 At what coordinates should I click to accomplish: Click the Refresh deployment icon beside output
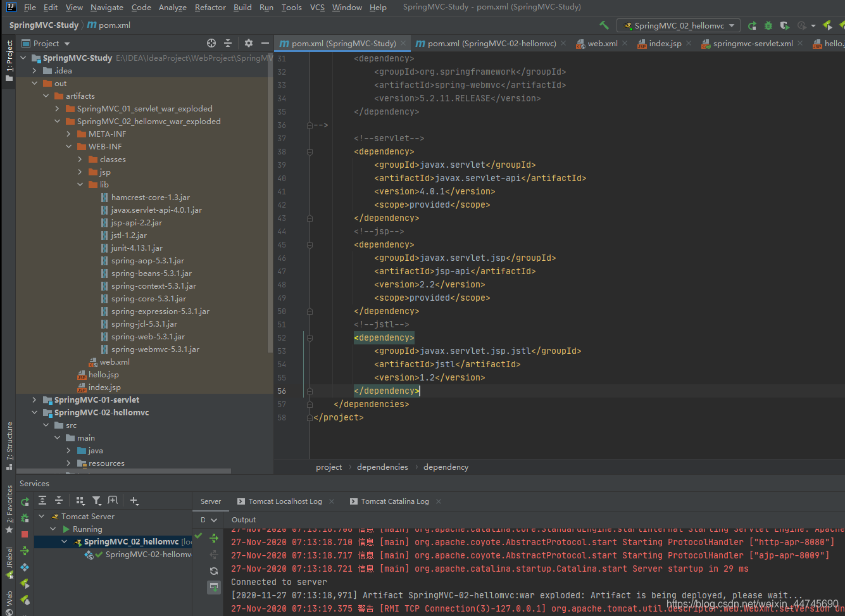pos(214,571)
